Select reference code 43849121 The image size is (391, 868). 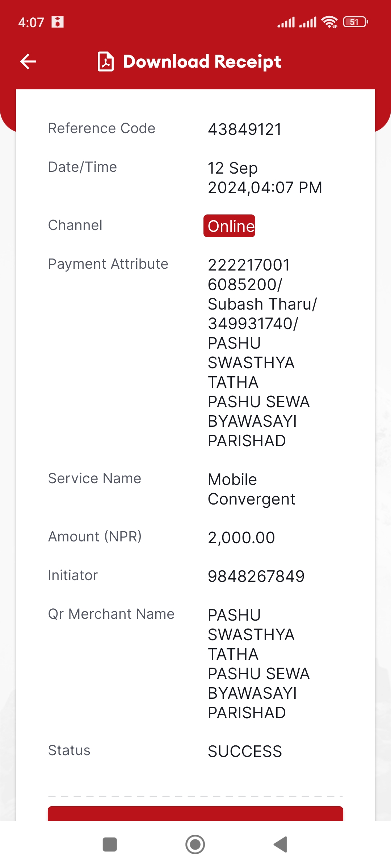pos(245,129)
